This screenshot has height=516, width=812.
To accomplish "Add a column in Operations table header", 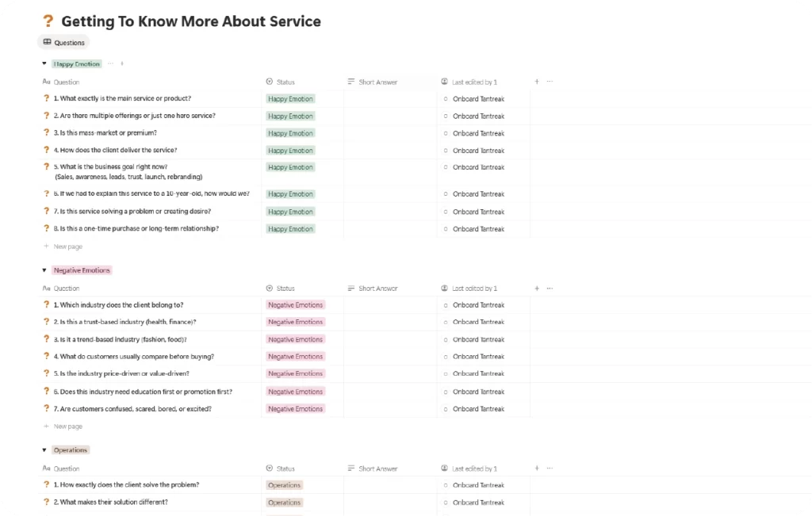I will point(537,468).
